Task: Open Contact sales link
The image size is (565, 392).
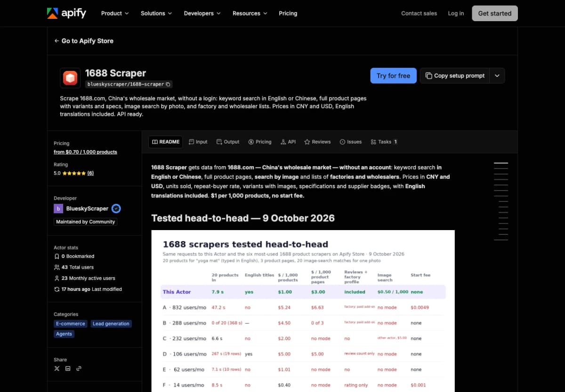Action: pyautogui.click(x=419, y=13)
